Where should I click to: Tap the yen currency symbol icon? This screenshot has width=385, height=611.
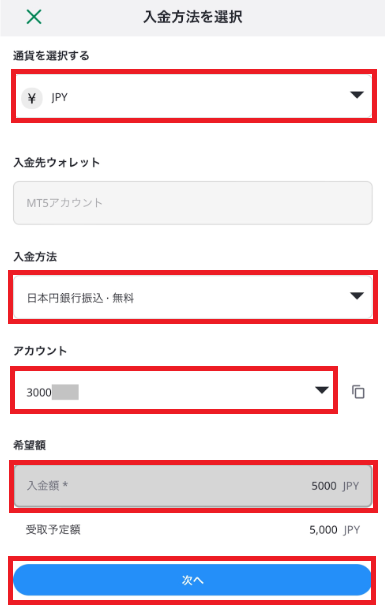32,98
